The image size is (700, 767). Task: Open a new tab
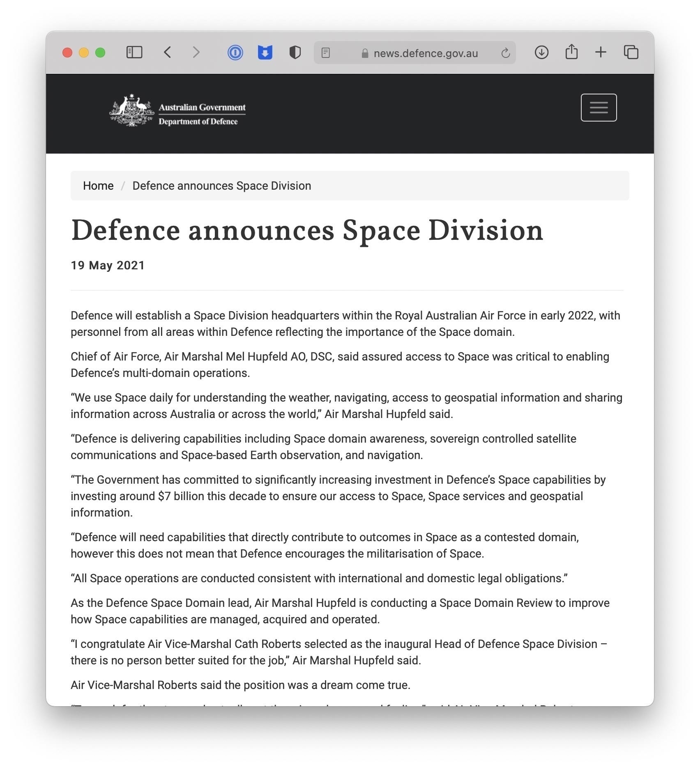coord(601,53)
